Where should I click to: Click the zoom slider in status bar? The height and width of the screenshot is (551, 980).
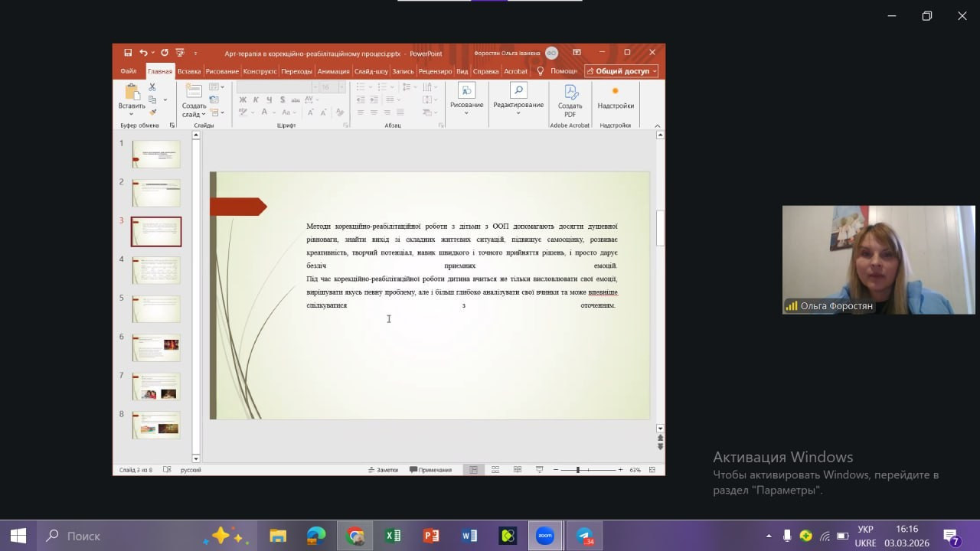578,470
